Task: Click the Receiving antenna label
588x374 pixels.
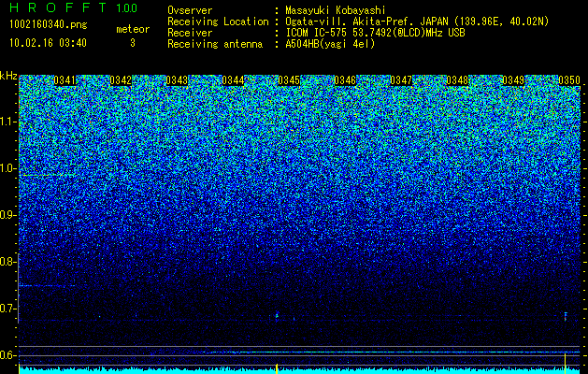Action: (215, 44)
